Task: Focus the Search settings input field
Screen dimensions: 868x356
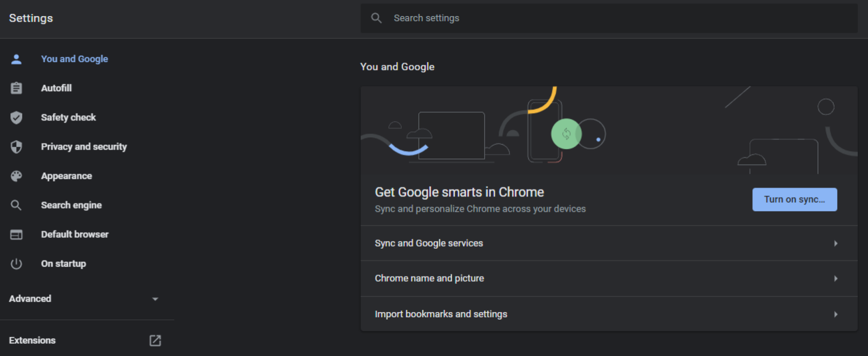Action: [x=609, y=18]
